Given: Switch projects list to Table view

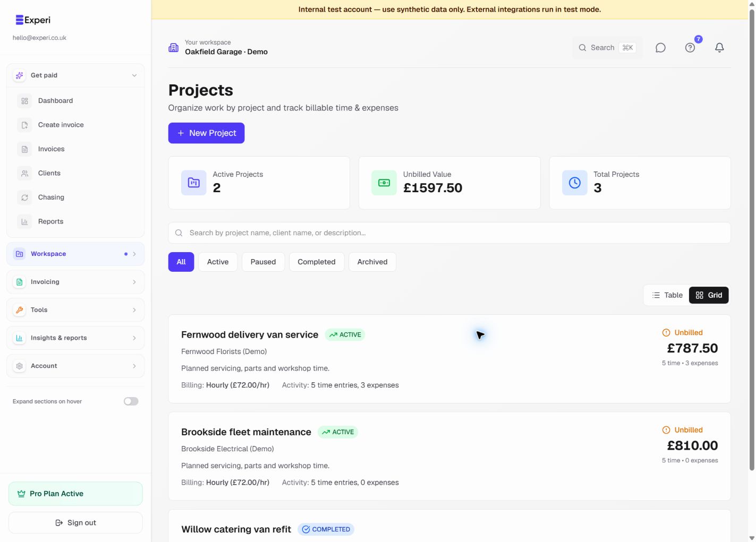Looking at the screenshot, I should [x=667, y=295].
